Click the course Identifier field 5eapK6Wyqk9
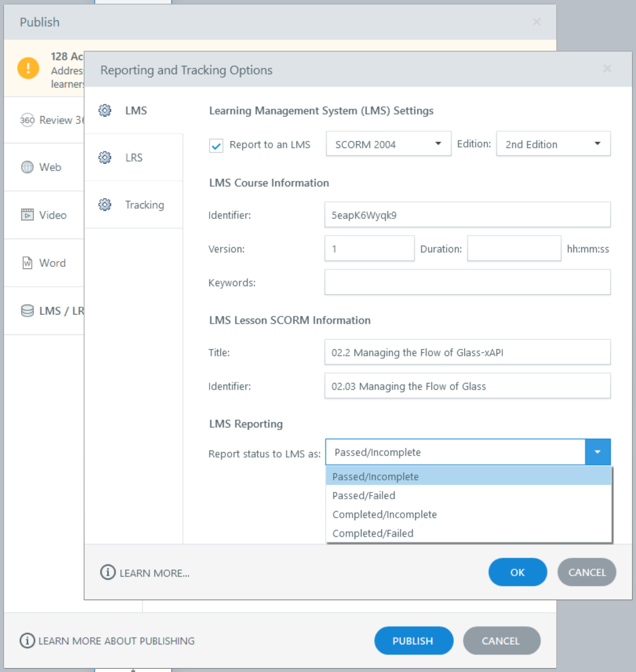This screenshot has height=672, width=636. tap(468, 215)
